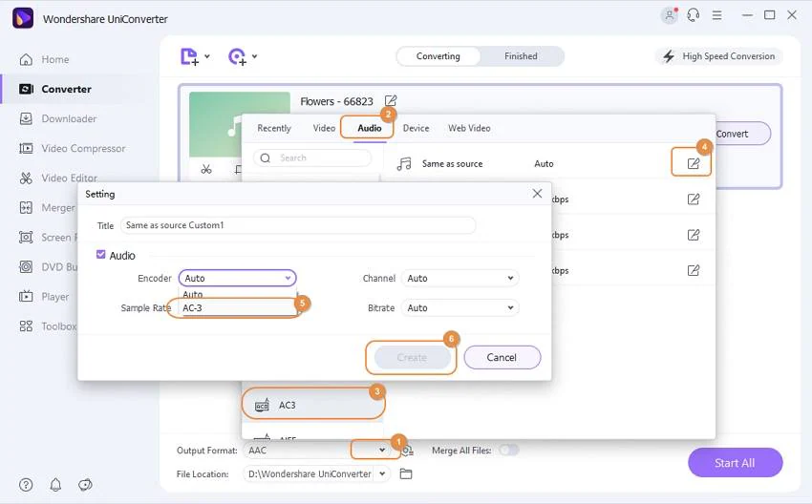The width and height of the screenshot is (812, 504).
Task: Switch to the Converting tab
Action: [x=438, y=56]
